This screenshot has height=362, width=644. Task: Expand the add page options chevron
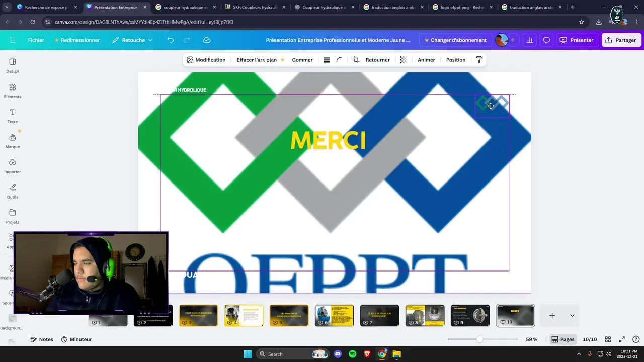[572, 315]
